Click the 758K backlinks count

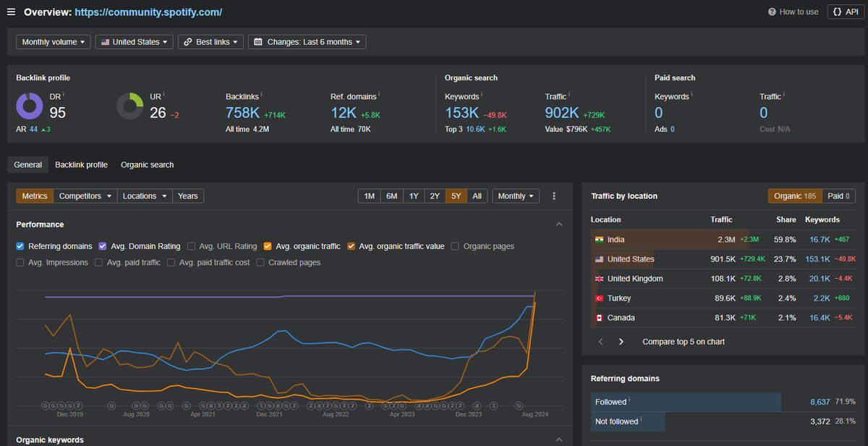click(x=243, y=113)
